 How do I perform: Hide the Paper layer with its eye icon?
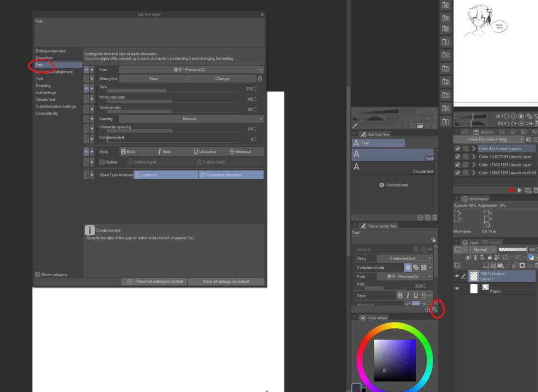pos(457,288)
